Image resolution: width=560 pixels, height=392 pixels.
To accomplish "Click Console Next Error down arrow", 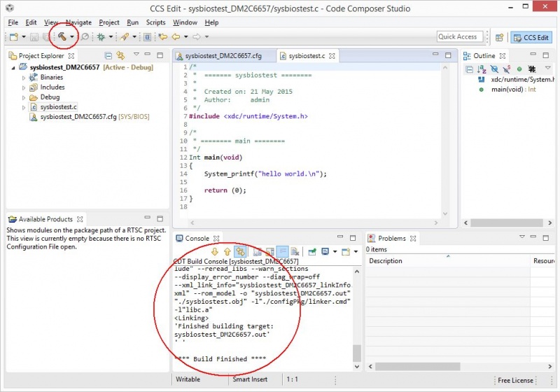I will click(x=215, y=252).
